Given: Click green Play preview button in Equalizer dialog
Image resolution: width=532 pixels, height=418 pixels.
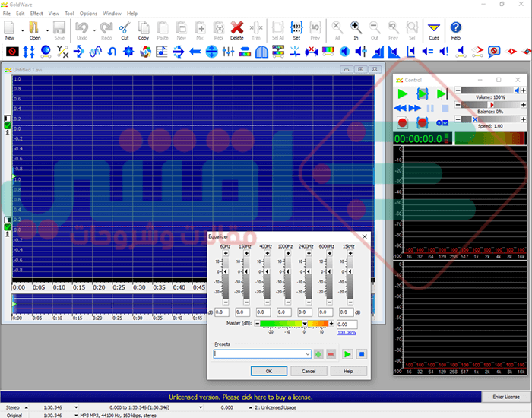Looking at the screenshot, I should [x=347, y=354].
